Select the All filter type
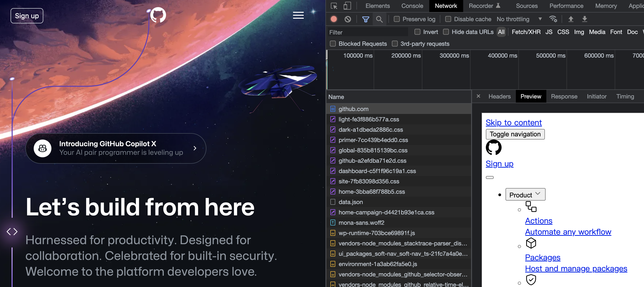 [501, 32]
